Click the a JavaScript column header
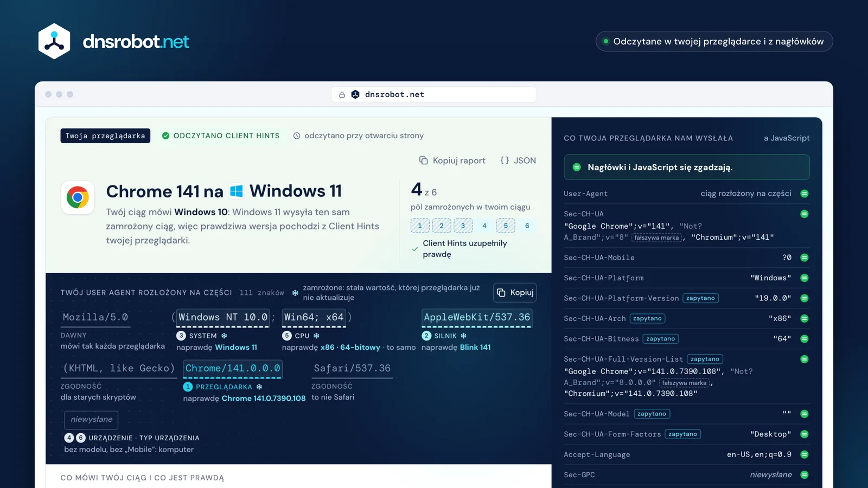 point(787,138)
